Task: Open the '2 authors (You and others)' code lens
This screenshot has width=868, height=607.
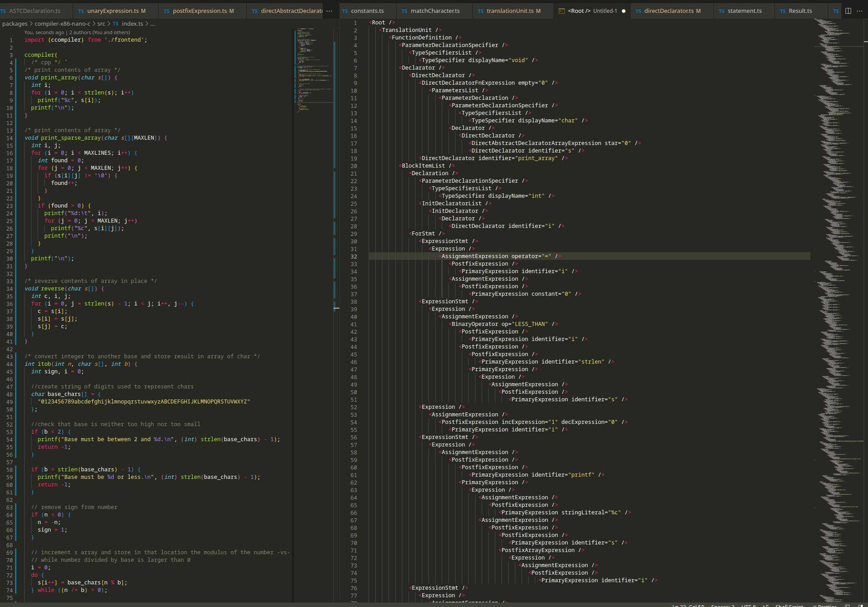Action: 100,32
